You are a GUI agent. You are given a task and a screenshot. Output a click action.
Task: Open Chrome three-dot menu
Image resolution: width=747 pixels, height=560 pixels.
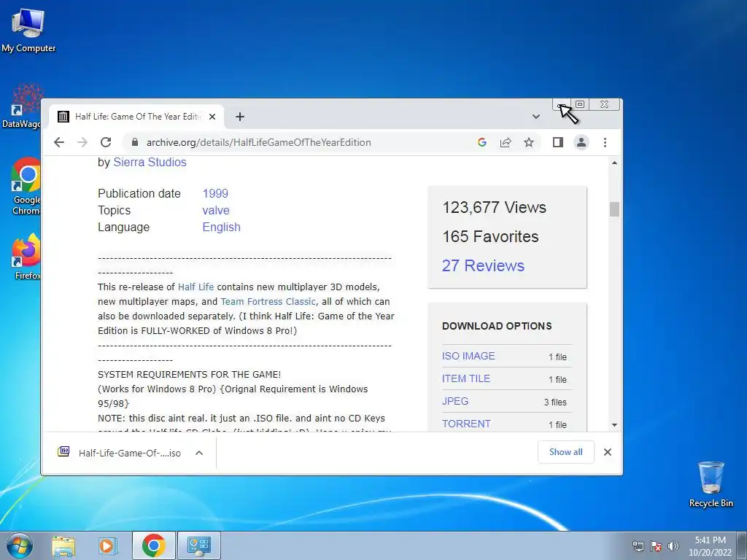(x=605, y=142)
